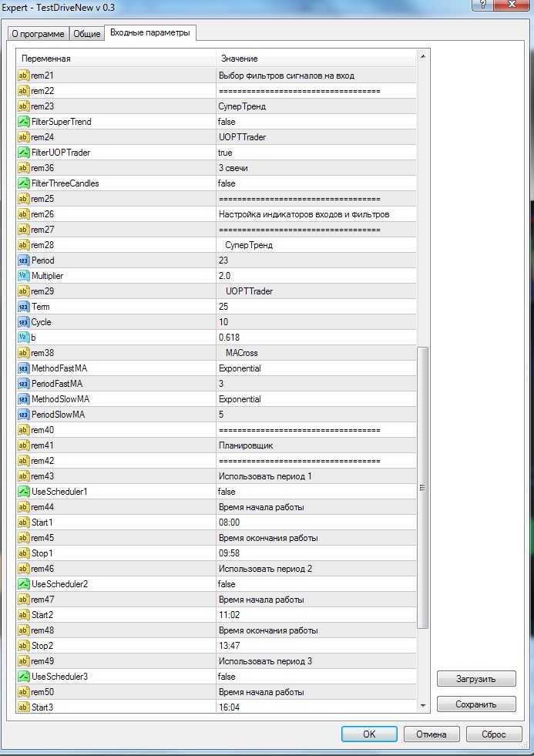534x756 pixels.
Task: Click the Переменная column header
Action: pos(116,59)
